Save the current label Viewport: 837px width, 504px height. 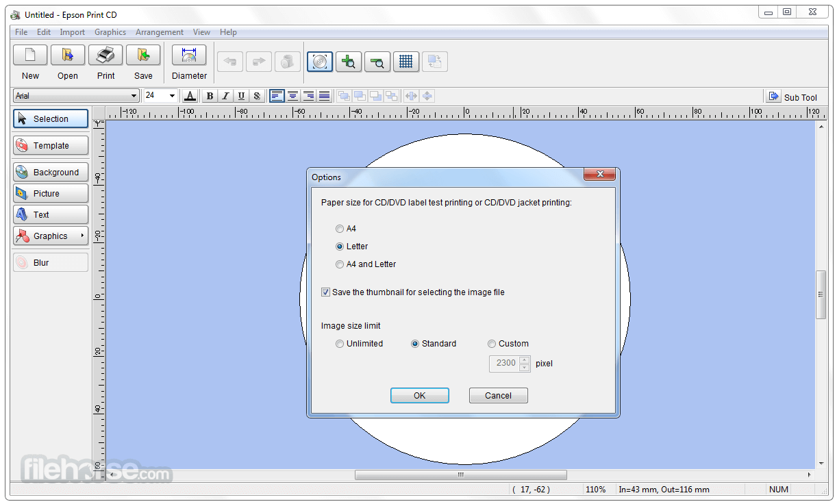tap(143, 55)
